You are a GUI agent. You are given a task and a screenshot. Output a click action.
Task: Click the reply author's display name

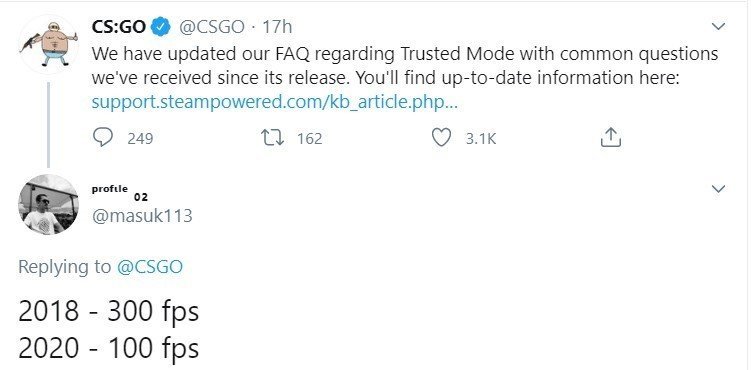pos(120,191)
